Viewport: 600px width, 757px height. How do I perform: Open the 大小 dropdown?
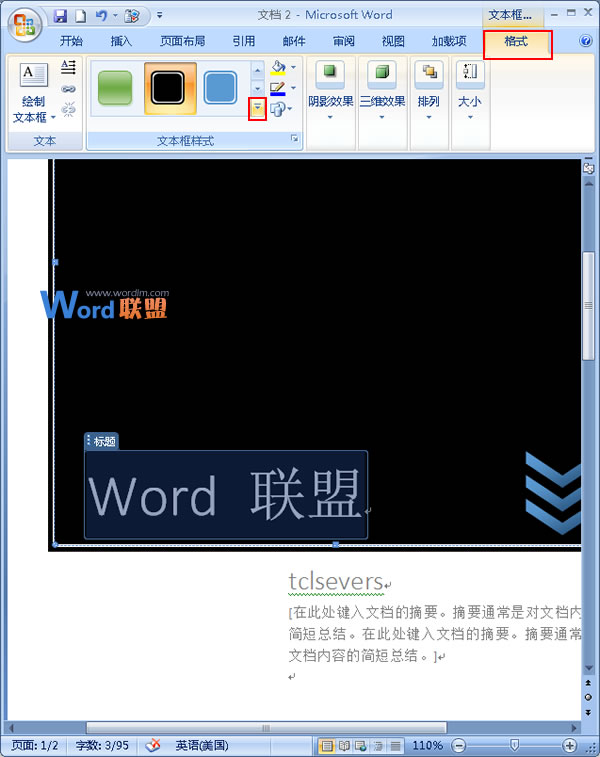pyautogui.click(x=470, y=89)
